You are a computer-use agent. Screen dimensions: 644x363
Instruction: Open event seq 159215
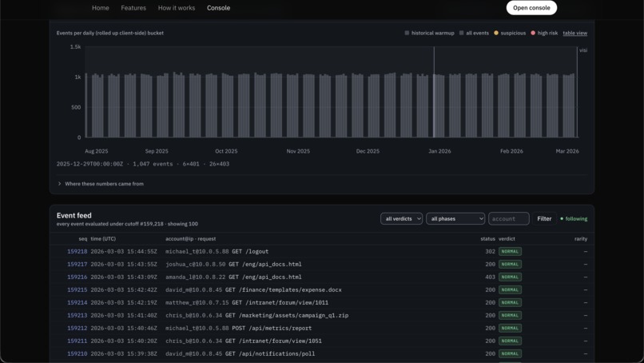click(78, 289)
